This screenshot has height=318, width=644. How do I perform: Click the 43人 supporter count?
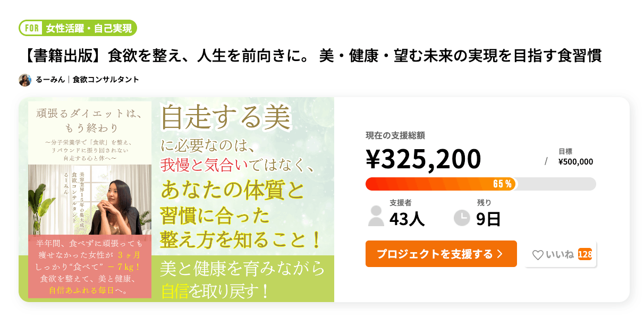pos(407,219)
